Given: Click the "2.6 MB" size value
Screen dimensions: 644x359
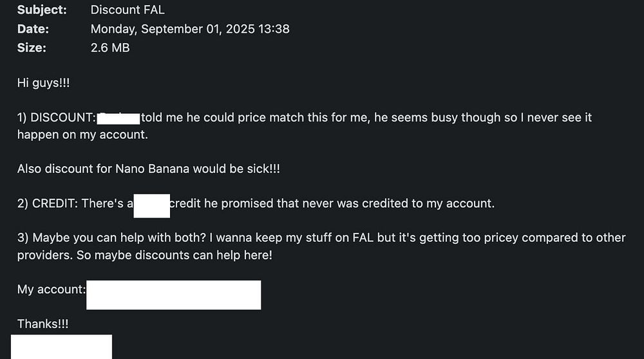Looking at the screenshot, I should click(110, 48).
